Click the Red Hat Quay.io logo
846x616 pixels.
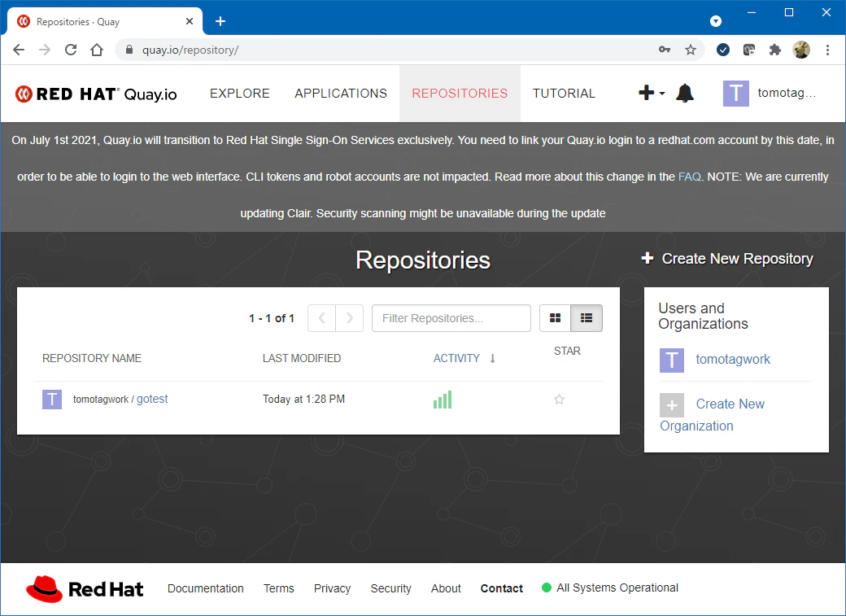click(96, 94)
